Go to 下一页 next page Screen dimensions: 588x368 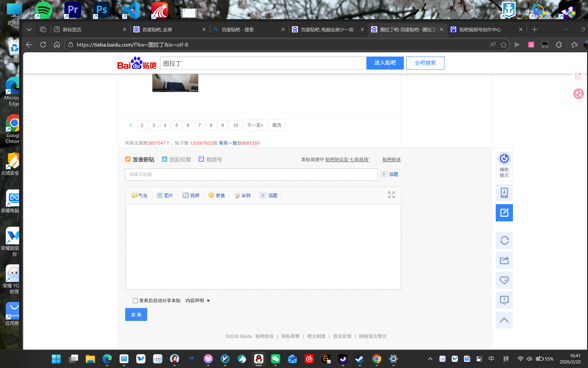click(x=255, y=125)
